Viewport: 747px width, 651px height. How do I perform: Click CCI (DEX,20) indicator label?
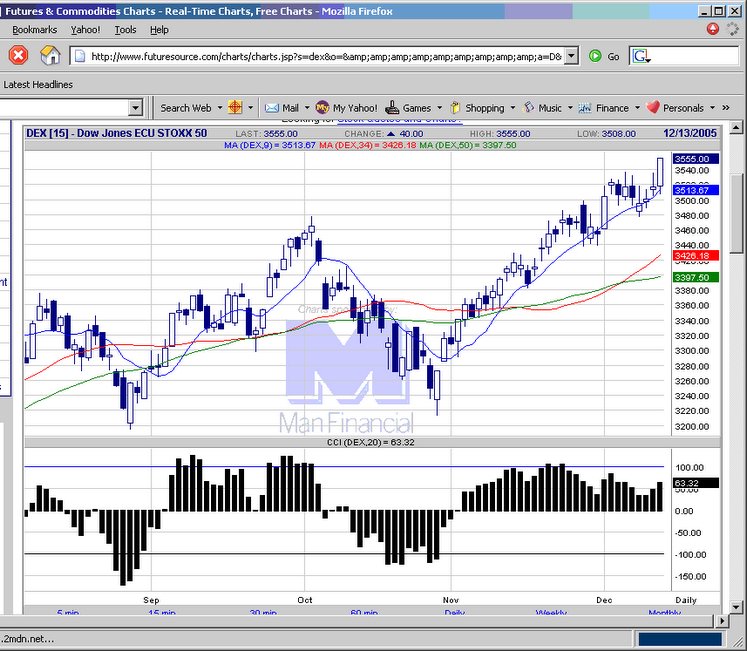tap(371, 442)
